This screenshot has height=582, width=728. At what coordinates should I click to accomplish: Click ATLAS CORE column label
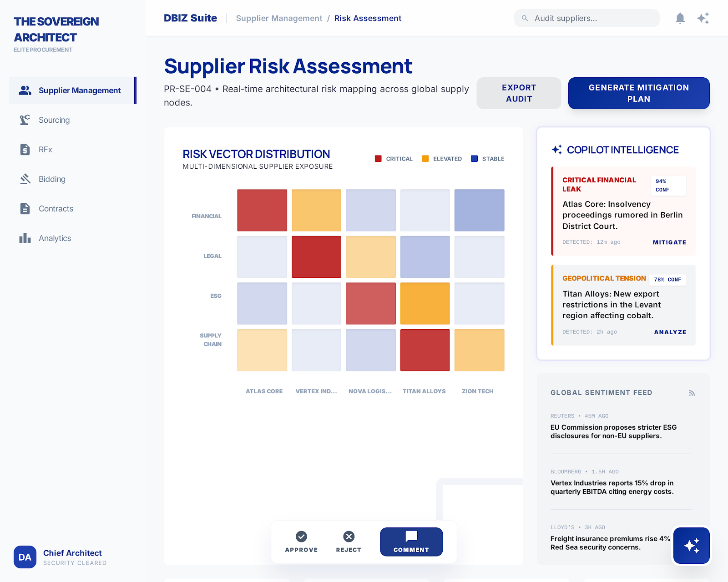[264, 391]
